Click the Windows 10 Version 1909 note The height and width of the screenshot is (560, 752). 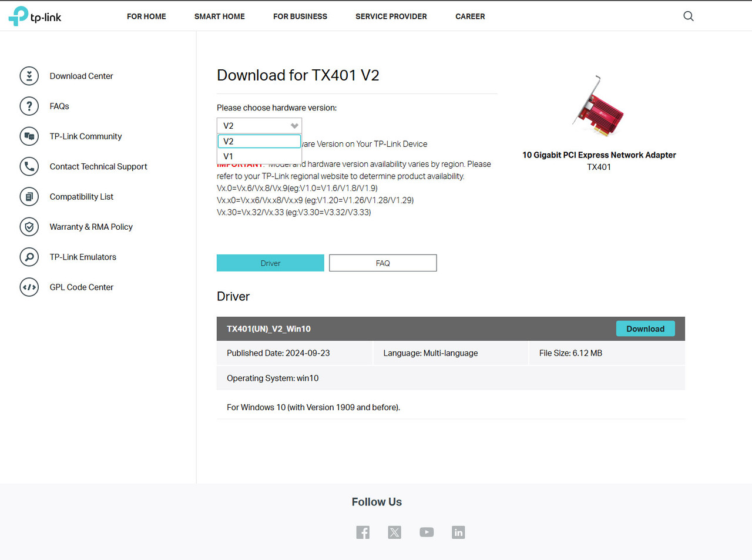pyautogui.click(x=313, y=407)
